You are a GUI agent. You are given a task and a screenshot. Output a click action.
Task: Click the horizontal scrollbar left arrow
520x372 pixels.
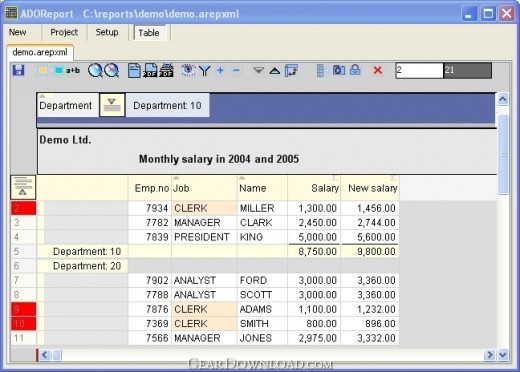(45, 355)
